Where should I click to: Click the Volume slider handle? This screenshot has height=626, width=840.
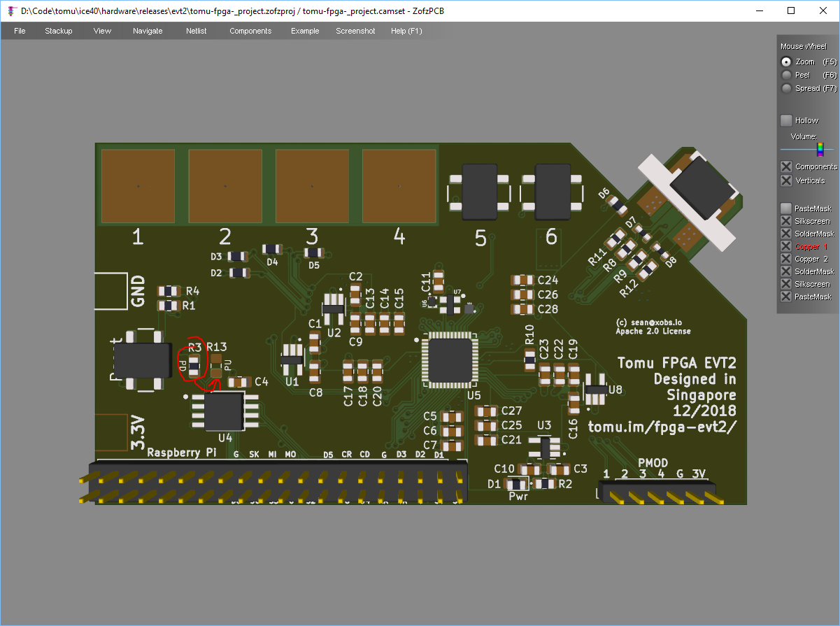pyautogui.click(x=820, y=149)
